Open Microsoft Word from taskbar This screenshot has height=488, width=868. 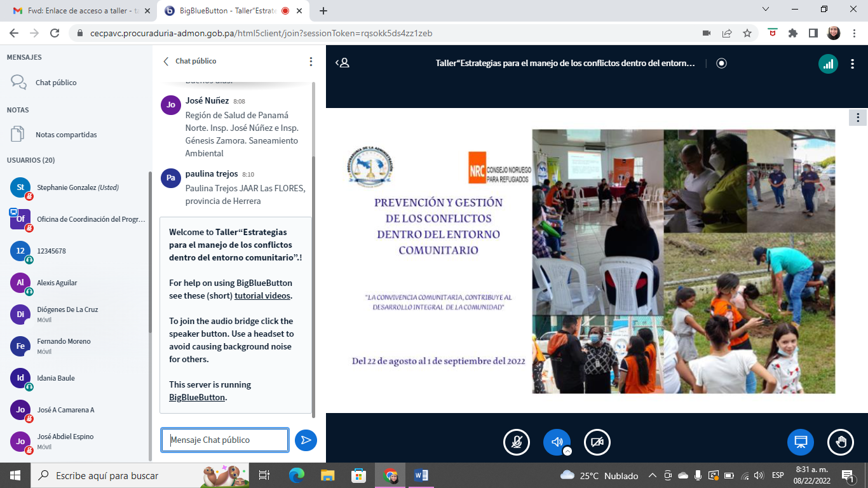coord(421,475)
